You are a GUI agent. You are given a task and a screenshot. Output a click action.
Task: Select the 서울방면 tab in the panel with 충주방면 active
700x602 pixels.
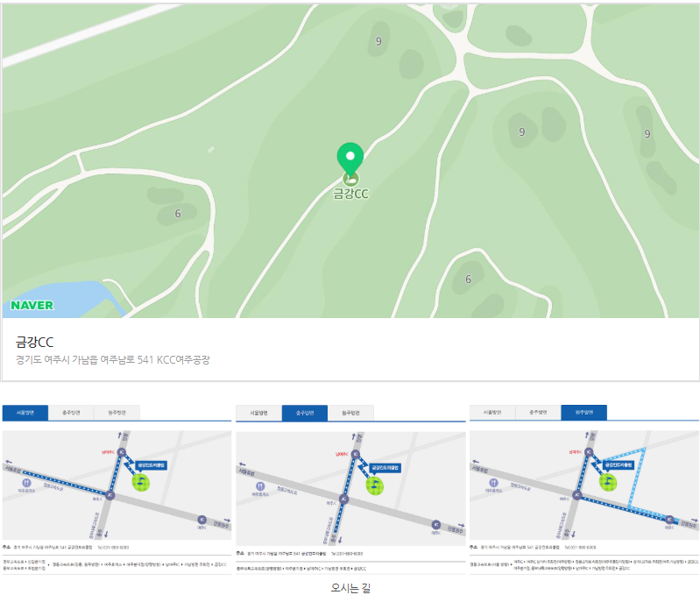click(x=259, y=413)
